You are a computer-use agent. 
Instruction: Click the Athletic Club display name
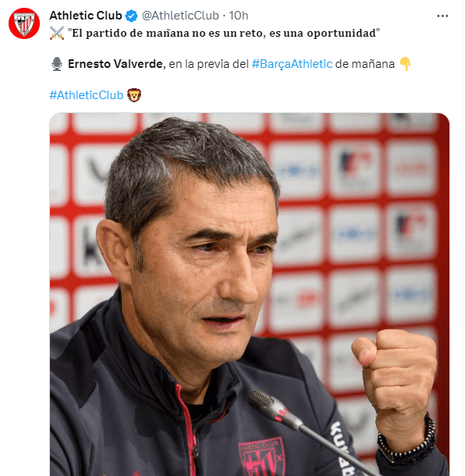point(86,16)
